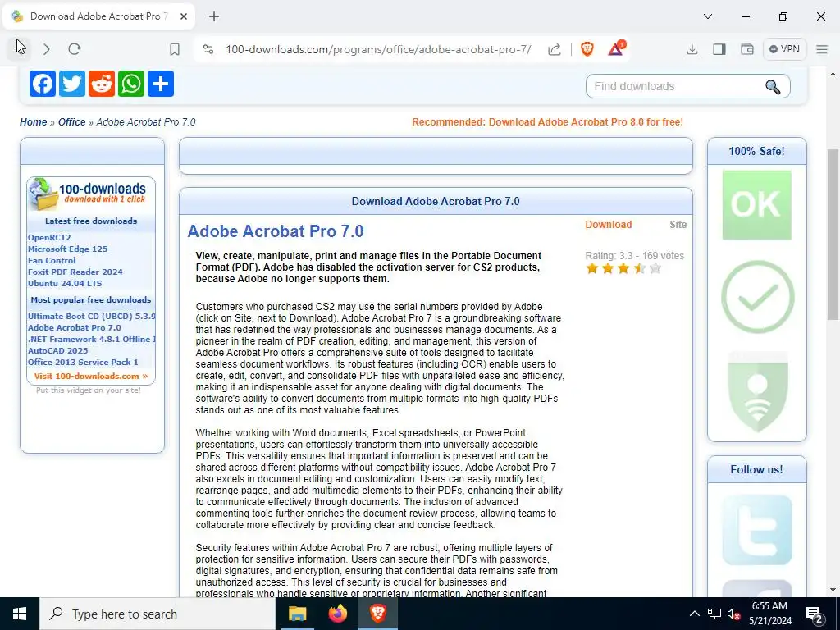Open .NET Framework 4.8.1 Offline link

[x=92, y=339]
